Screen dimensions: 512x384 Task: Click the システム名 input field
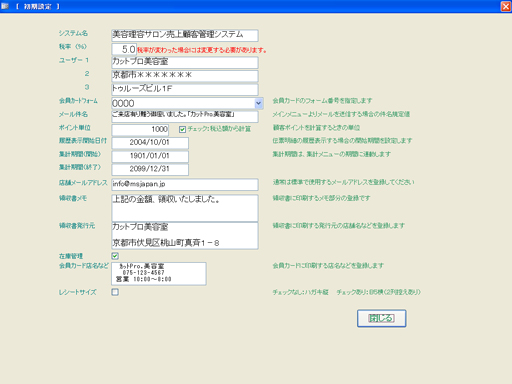click(185, 35)
